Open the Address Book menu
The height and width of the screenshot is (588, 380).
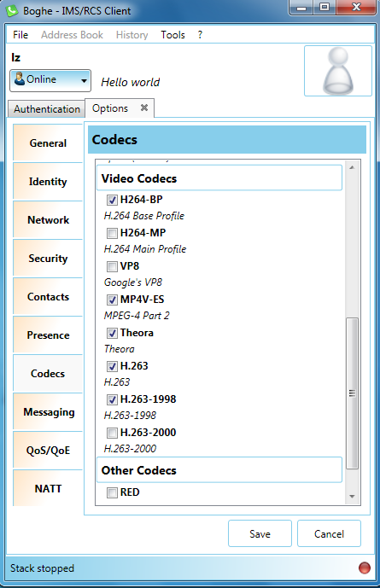[x=72, y=35]
